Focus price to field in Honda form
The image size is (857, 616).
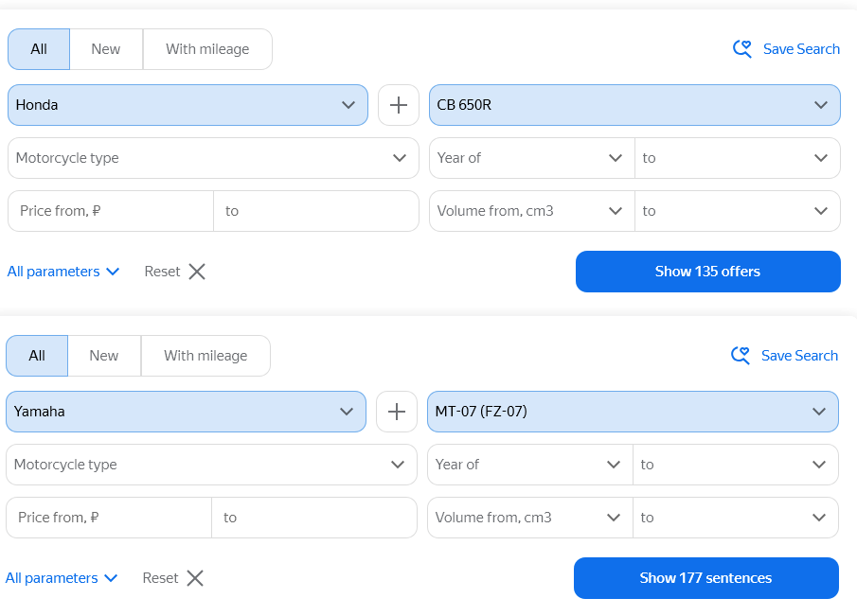316,211
